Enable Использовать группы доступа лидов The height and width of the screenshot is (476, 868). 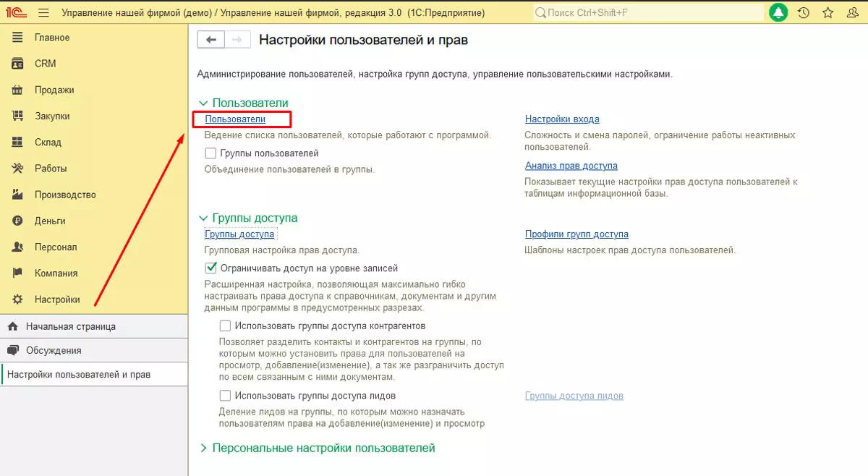[x=225, y=396]
